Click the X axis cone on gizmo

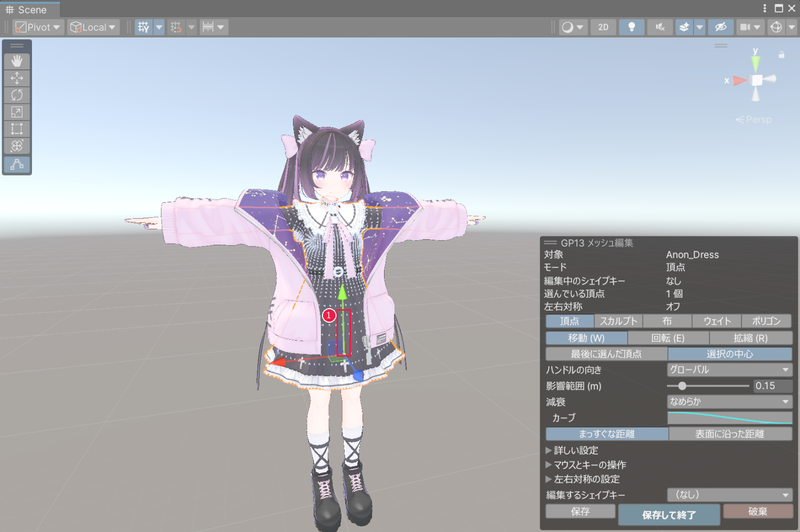739,80
